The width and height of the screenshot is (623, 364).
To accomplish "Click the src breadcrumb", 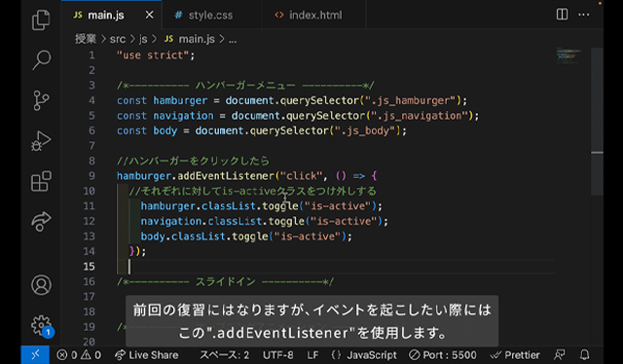I will coord(118,39).
